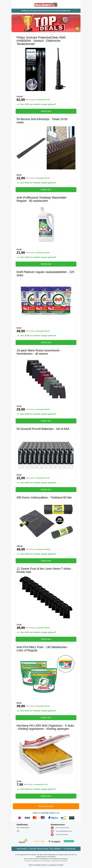Open 'Bekijk deal' for Duracell Procell batteries
The height and width of the screenshot is (868, 92).
[x=46, y=489]
